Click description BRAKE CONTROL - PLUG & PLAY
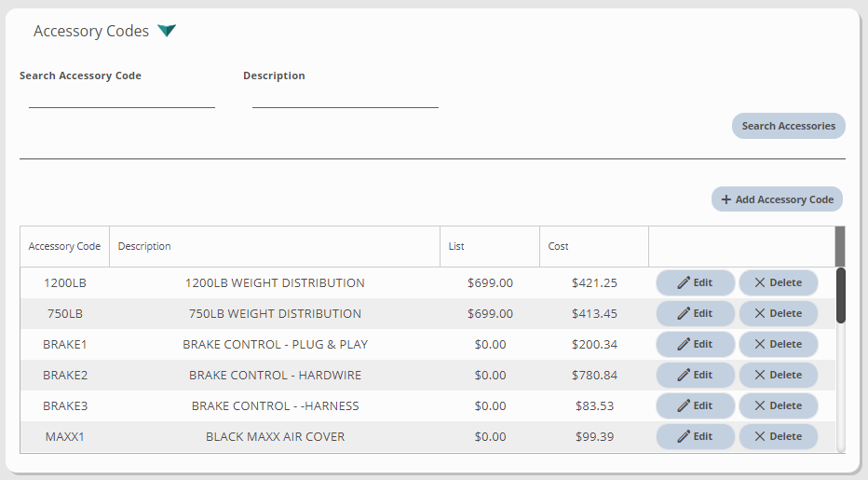Viewport: 868px width, 480px height. (x=275, y=344)
